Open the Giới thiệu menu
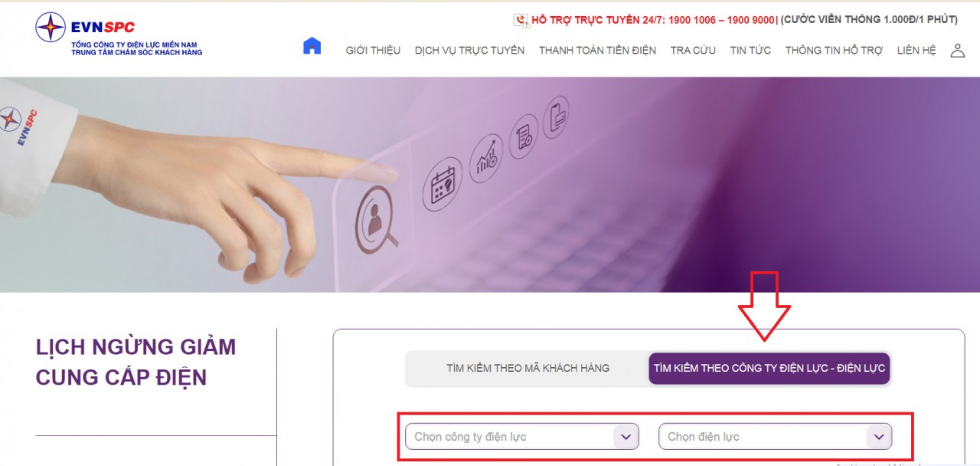980x466 pixels. point(373,51)
